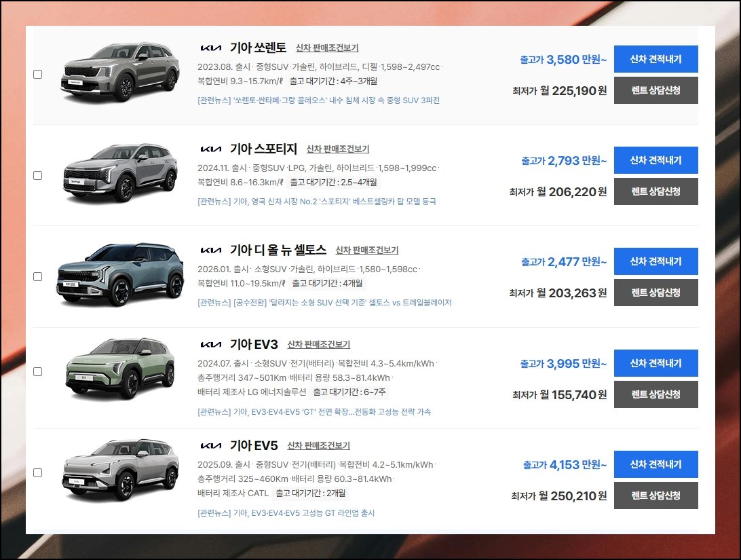Click the 출고가 3,995 만원~ price
Image resolution: width=741 pixels, height=560 pixels.
pos(563,364)
